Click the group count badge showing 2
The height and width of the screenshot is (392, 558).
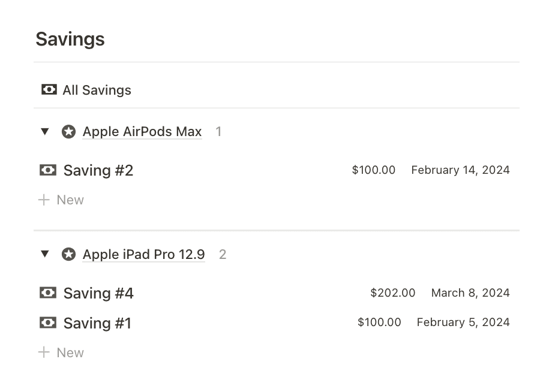click(x=223, y=254)
